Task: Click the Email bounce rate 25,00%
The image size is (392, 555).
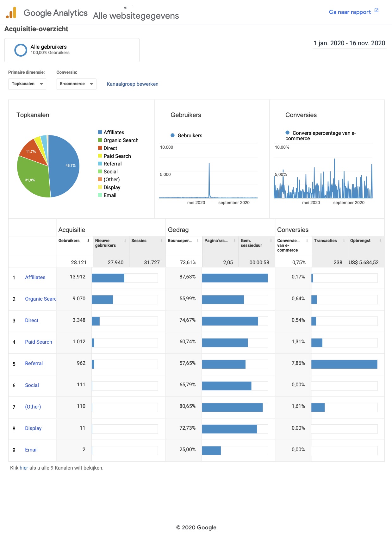Action: pyautogui.click(x=188, y=450)
